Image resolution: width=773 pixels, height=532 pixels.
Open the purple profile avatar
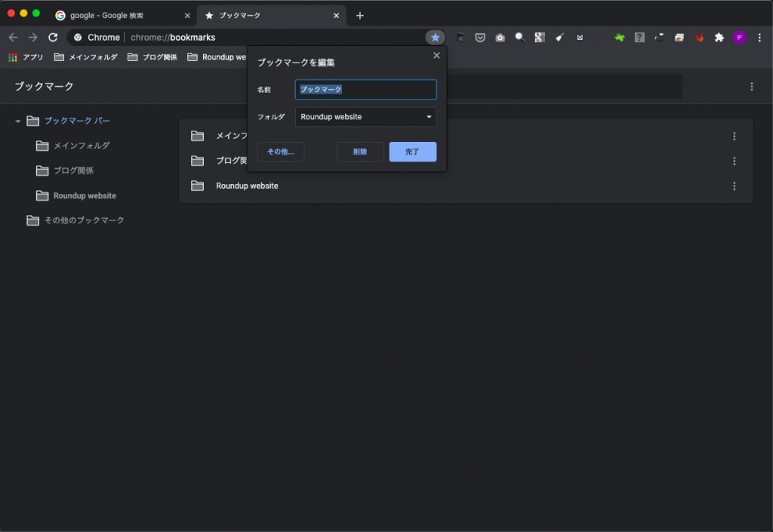739,38
